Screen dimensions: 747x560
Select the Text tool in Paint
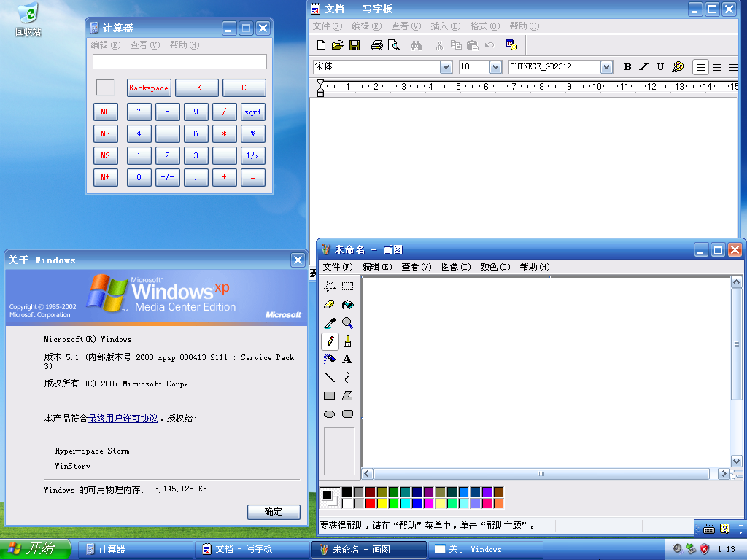click(x=348, y=359)
